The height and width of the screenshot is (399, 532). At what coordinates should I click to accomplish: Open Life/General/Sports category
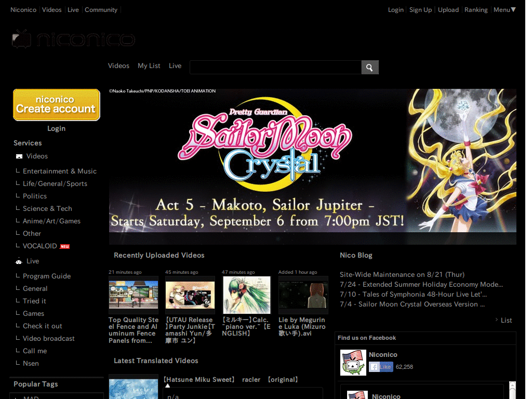point(55,184)
